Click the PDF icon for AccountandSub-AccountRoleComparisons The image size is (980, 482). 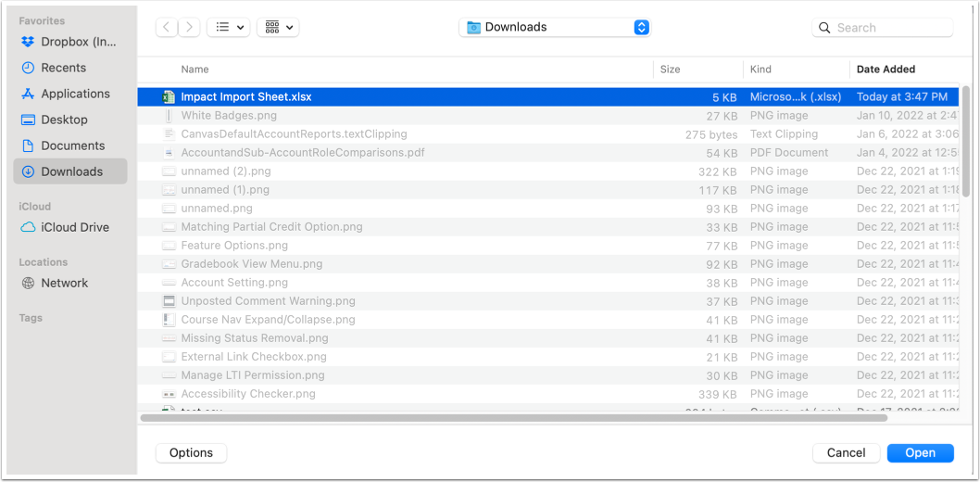pos(169,153)
